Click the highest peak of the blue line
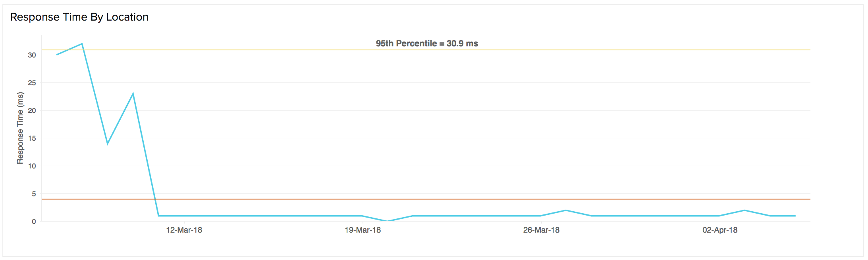The height and width of the screenshot is (260, 868). [x=82, y=44]
